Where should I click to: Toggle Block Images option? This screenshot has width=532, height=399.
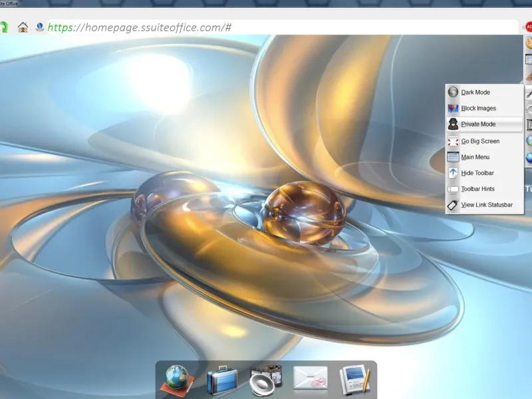(x=478, y=108)
